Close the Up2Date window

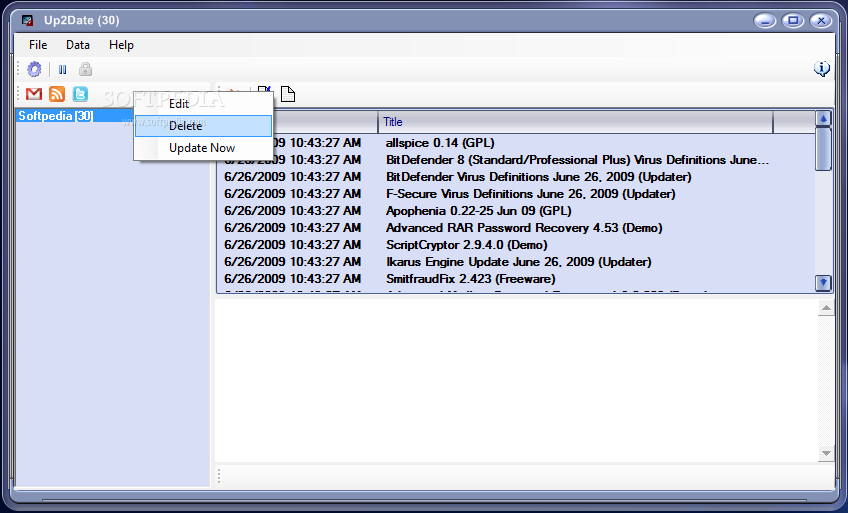tap(821, 21)
